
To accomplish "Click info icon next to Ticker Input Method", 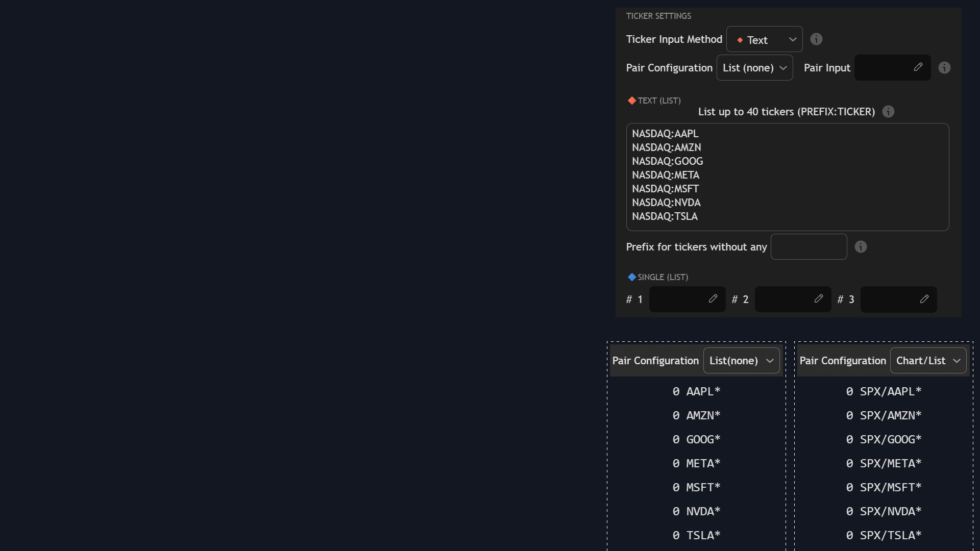I will [816, 39].
